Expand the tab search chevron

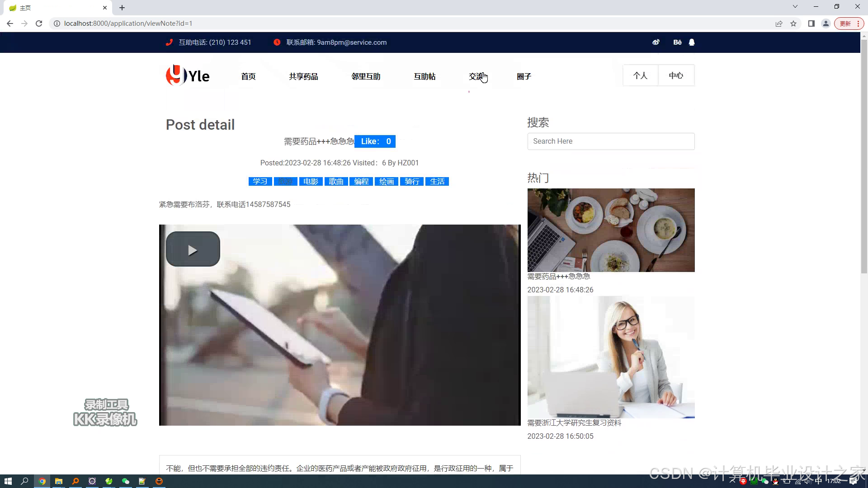795,7
